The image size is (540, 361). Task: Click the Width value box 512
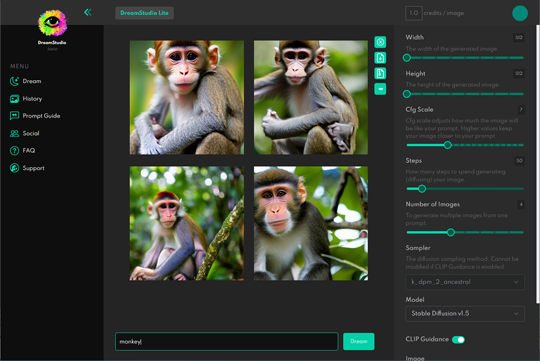pyautogui.click(x=519, y=38)
